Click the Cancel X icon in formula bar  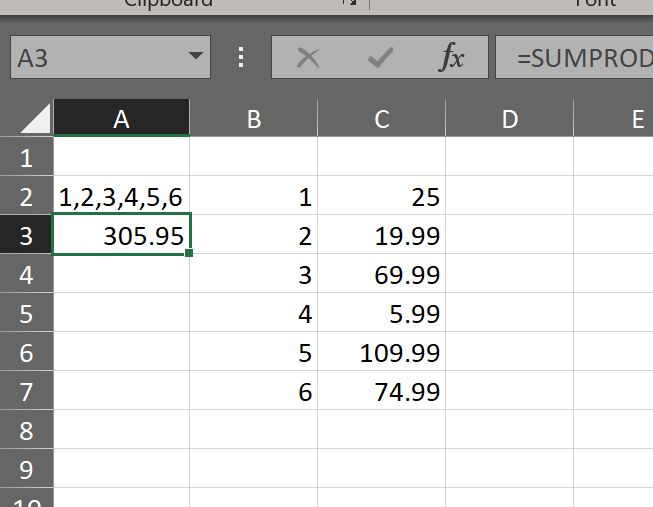coord(308,57)
